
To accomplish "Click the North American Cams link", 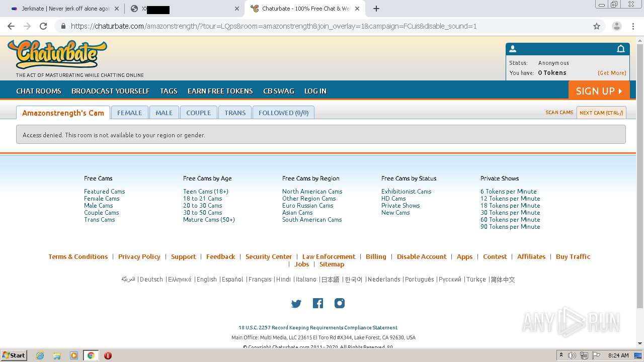I will pyautogui.click(x=312, y=192).
